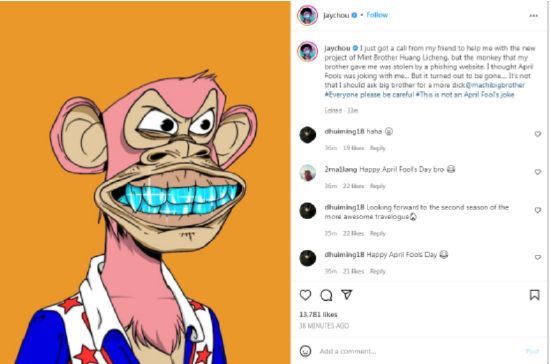Open the 2mallang commenter avatar
Screen dimensions: 550x364
[x=308, y=173]
